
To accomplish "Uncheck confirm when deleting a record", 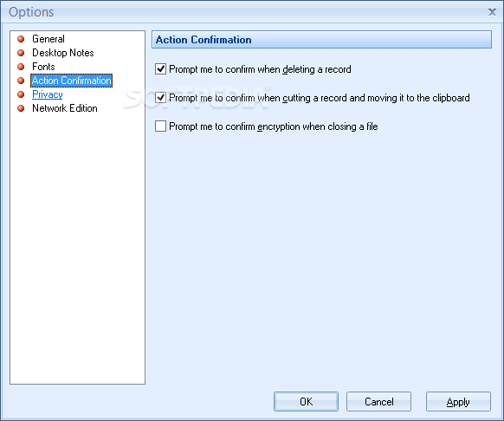I will click(160, 68).
